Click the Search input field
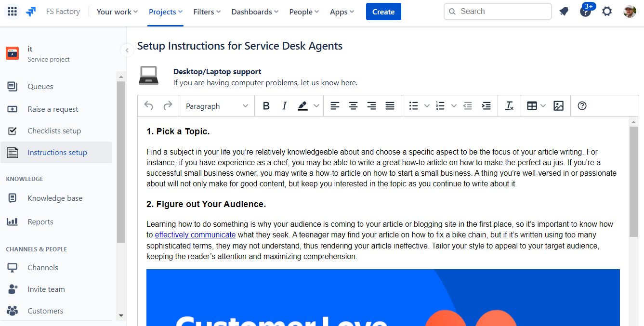The height and width of the screenshot is (326, 644). (x=498, y=12)
